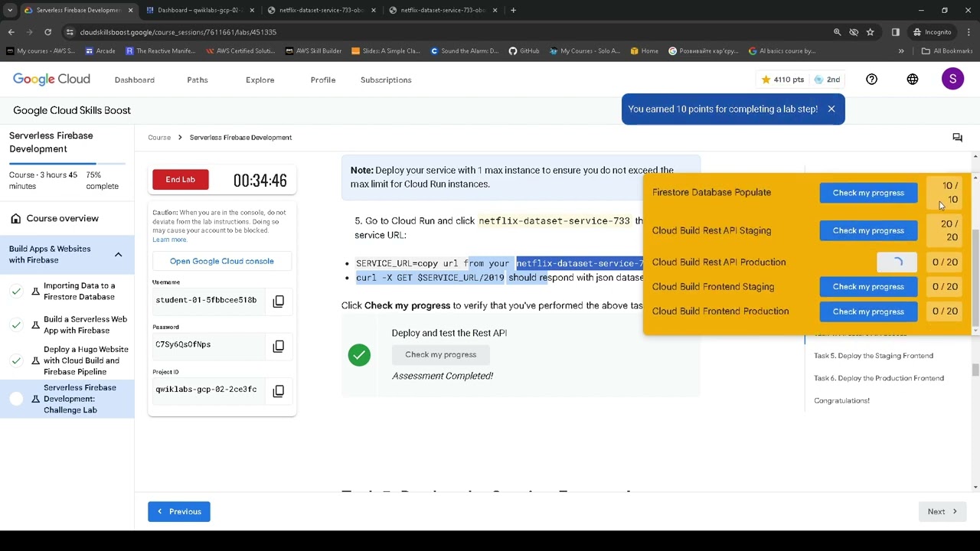
Task: Switch to second netflix-dataset-service tab
Action: 443,10
